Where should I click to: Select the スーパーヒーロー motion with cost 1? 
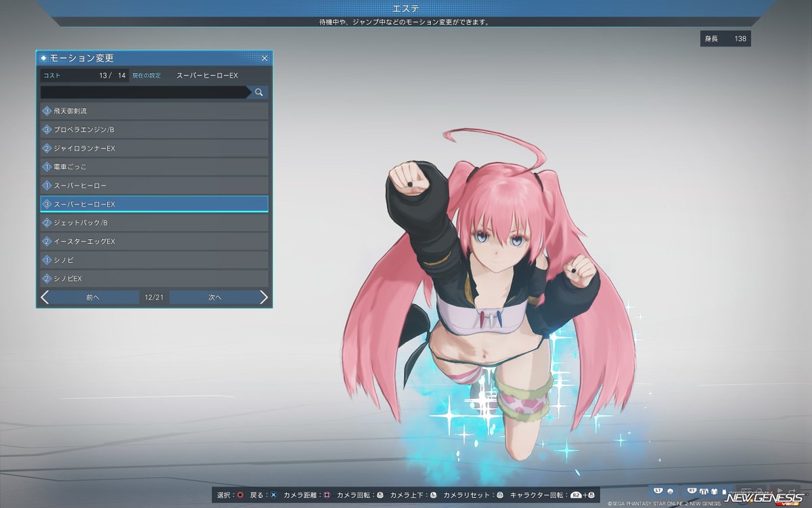pos(154,185)
